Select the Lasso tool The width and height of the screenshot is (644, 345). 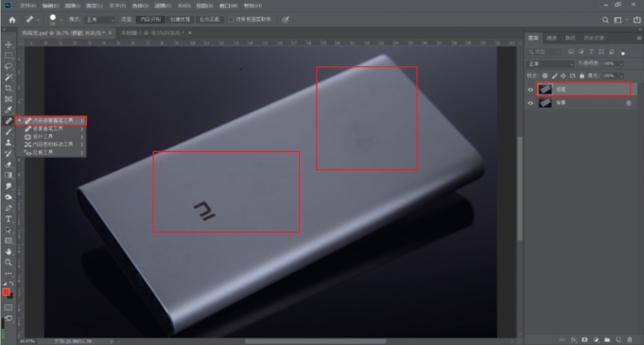point(9,66)
